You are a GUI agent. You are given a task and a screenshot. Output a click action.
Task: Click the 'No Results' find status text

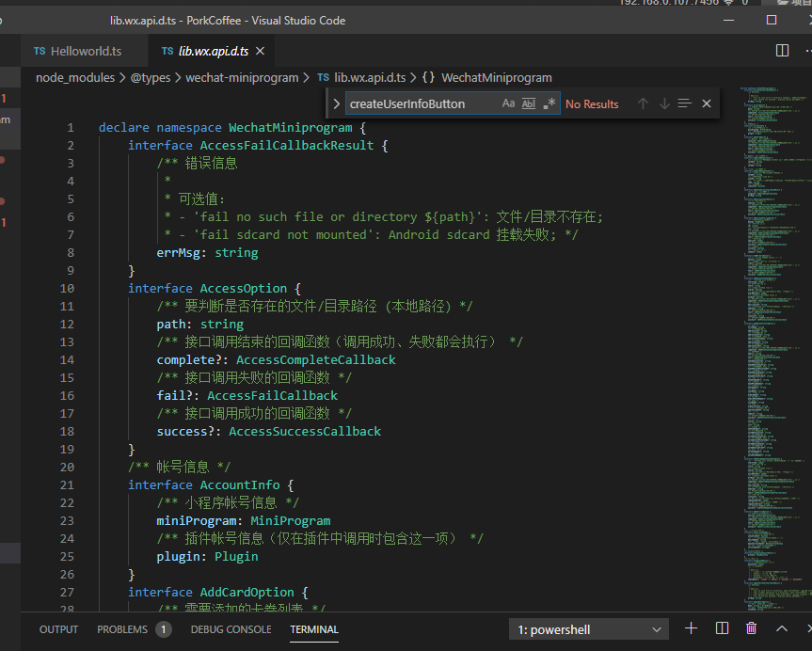[x=592, y=104]
